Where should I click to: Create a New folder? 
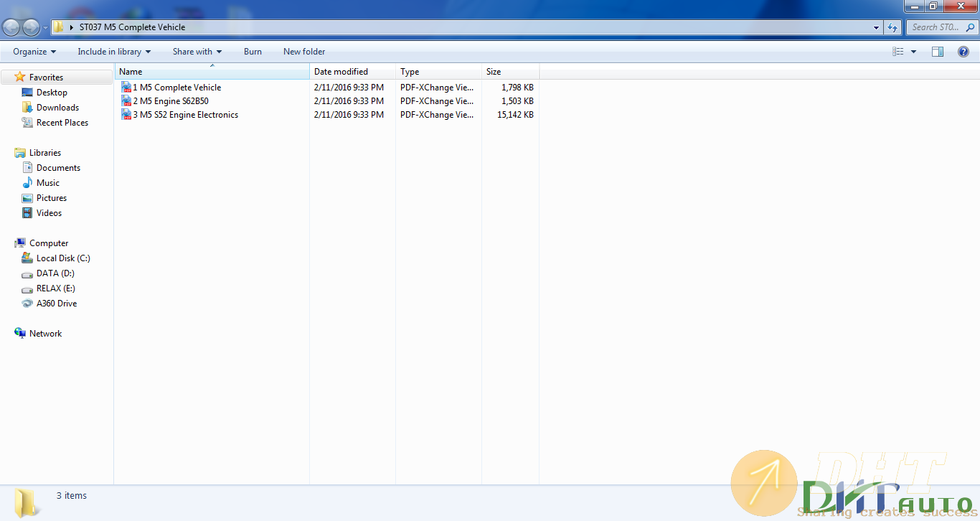pyautogui.click(x=304, y=52)
